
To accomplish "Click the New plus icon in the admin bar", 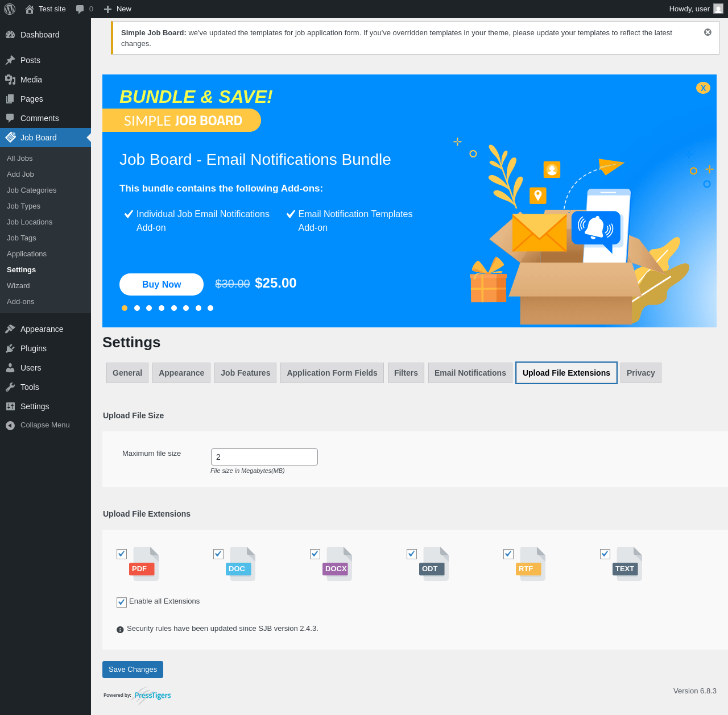I will [x=107, y=9].
